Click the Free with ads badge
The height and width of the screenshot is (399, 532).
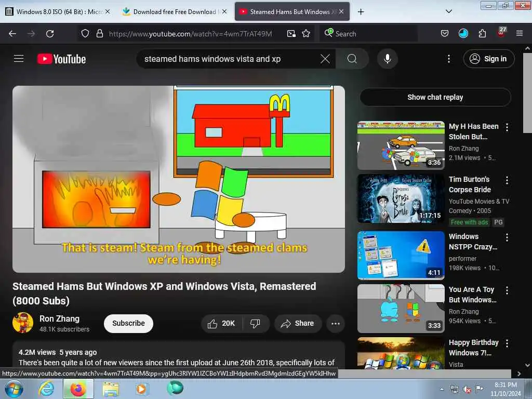[x=469, y=222]
